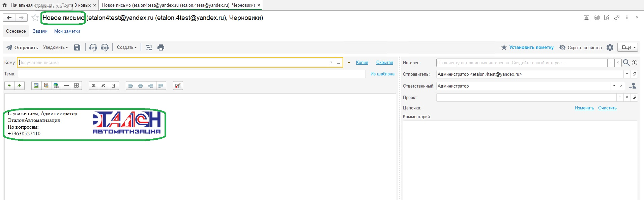Click the print icon next to Создать
The width and height of the screenshot is (644, 200).
[x=161, y=47]
